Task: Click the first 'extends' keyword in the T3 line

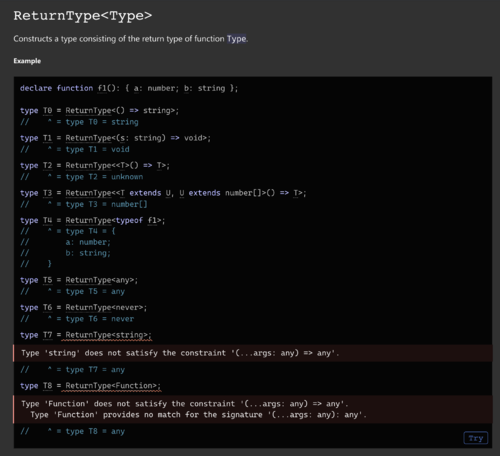Action: click(145, 193)
